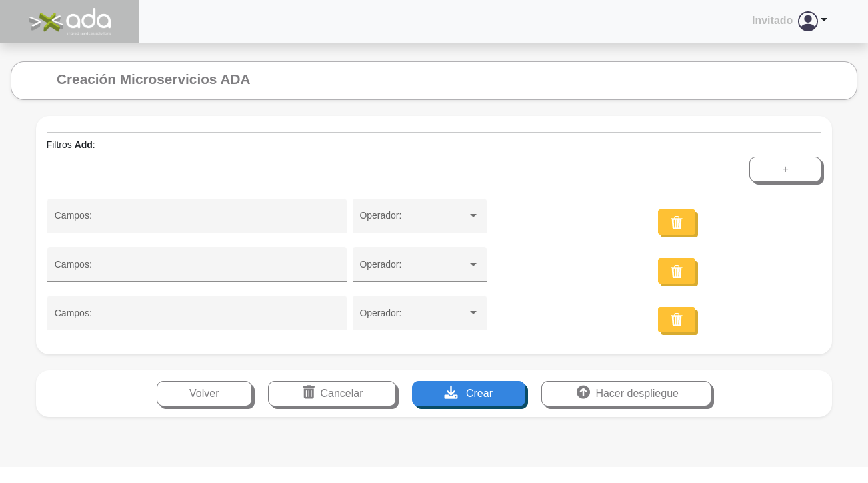Click the Creación Microservicios ADA title
868x483 pixels.
153,79
